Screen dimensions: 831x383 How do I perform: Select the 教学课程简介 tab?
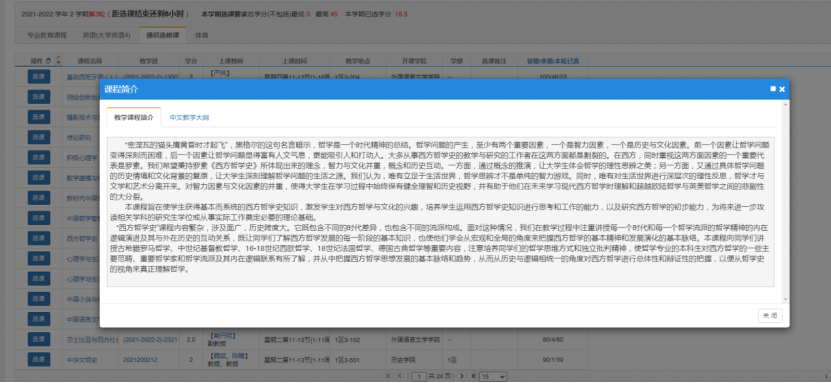point(134,118)
